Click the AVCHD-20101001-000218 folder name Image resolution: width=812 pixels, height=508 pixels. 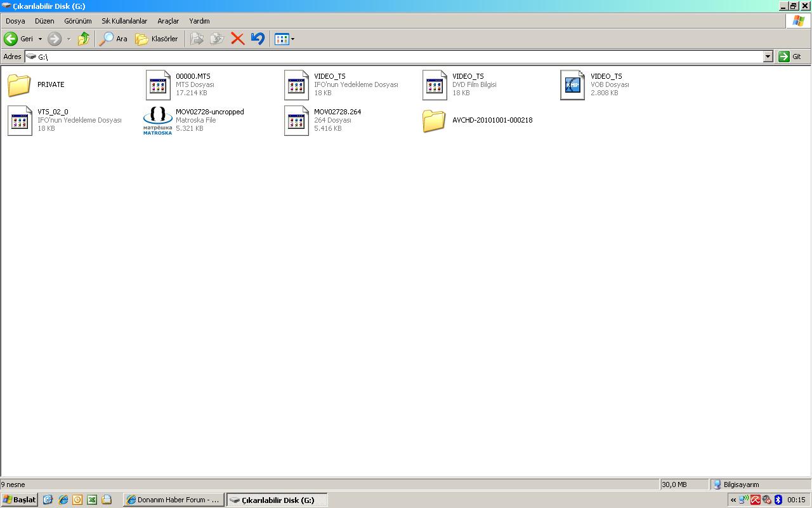[x=492, y=120]
